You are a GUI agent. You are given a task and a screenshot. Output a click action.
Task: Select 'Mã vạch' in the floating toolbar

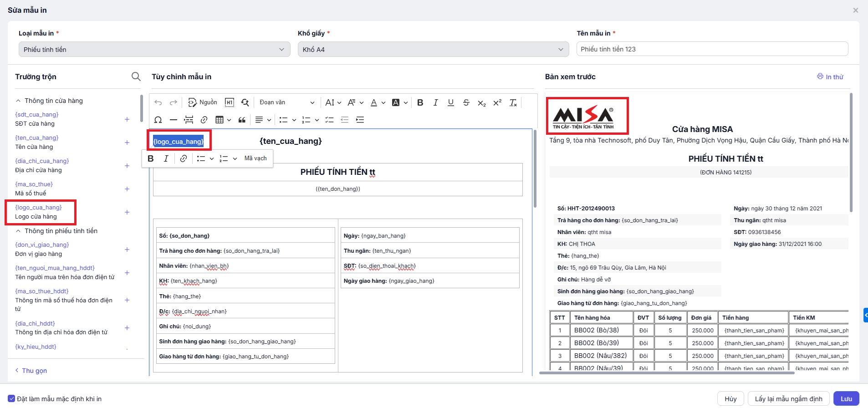click(255, 158)
